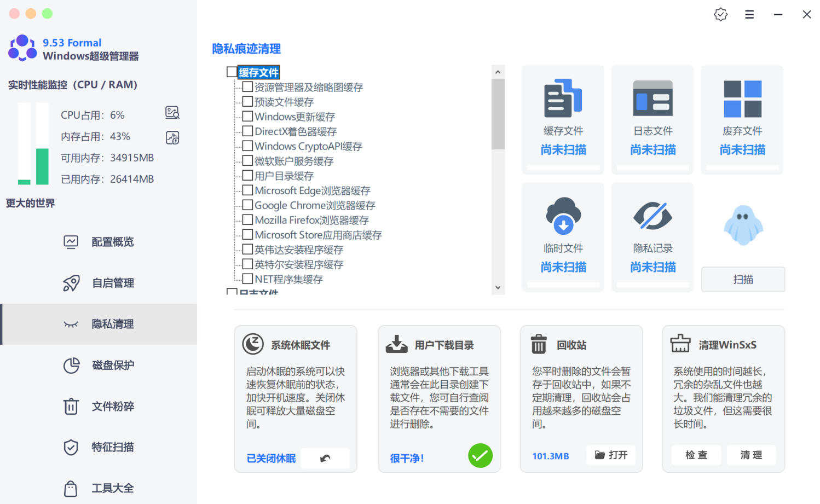820x504 pixels.
Task: Click the badge icon in the title bar
Action: pos(720,15)
